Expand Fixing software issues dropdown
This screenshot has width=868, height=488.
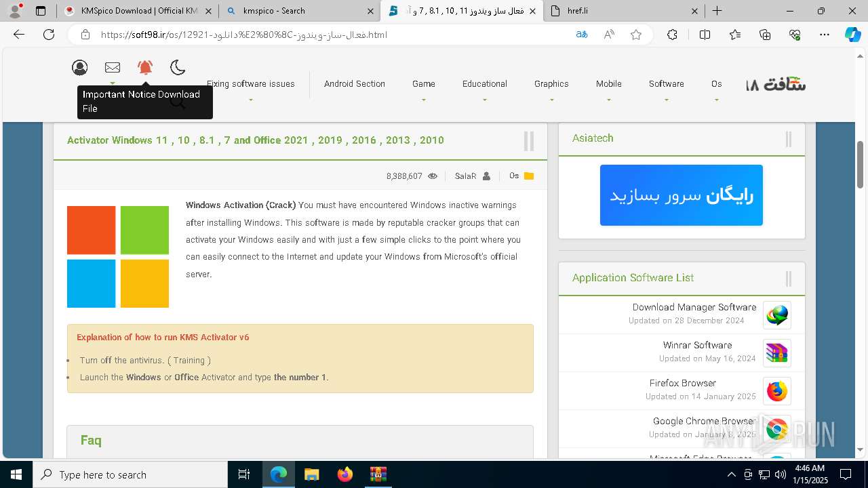251,100
